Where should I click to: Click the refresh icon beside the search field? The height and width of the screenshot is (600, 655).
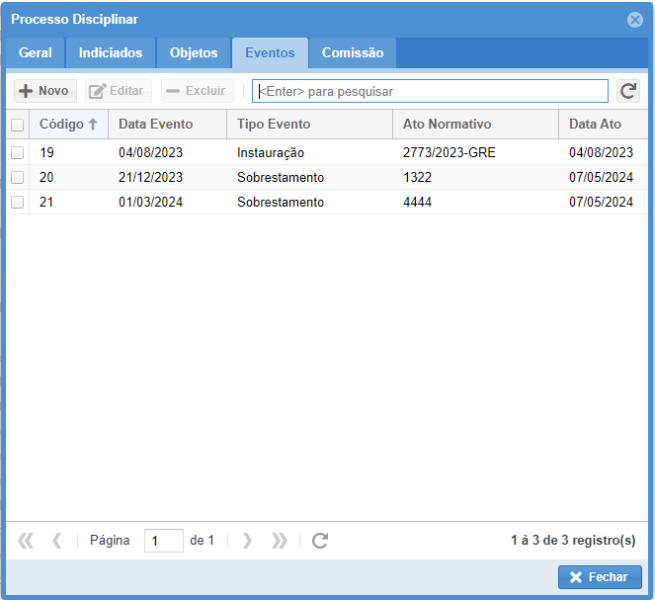coord(628,91)
